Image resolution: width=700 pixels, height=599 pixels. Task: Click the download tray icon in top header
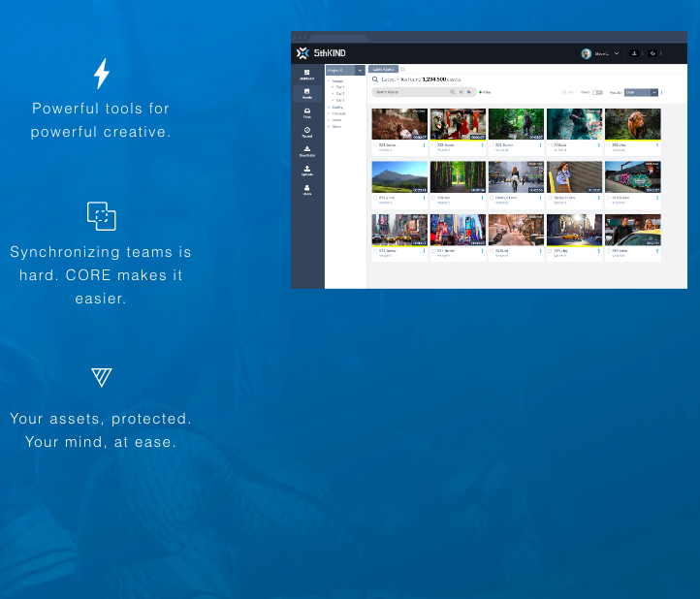tap(634, 53)
